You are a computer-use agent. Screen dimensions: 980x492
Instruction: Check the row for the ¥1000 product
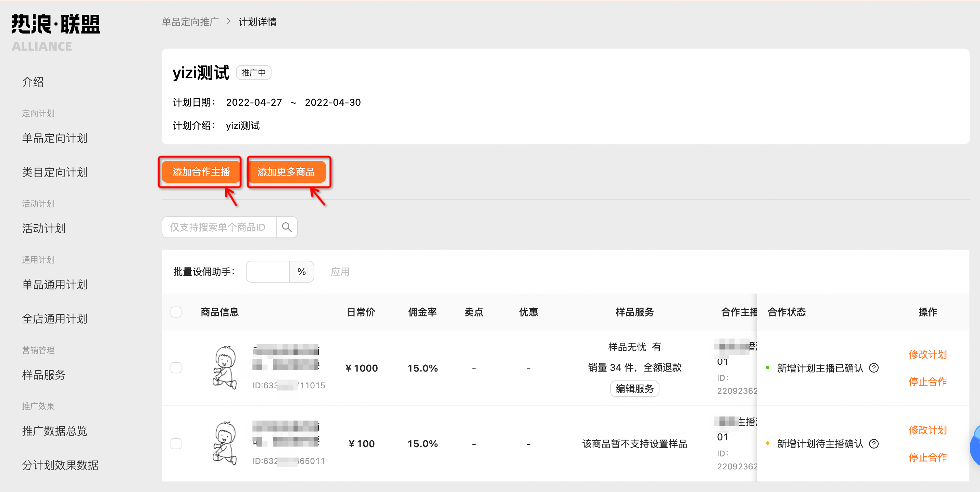(x=176, y=368)
